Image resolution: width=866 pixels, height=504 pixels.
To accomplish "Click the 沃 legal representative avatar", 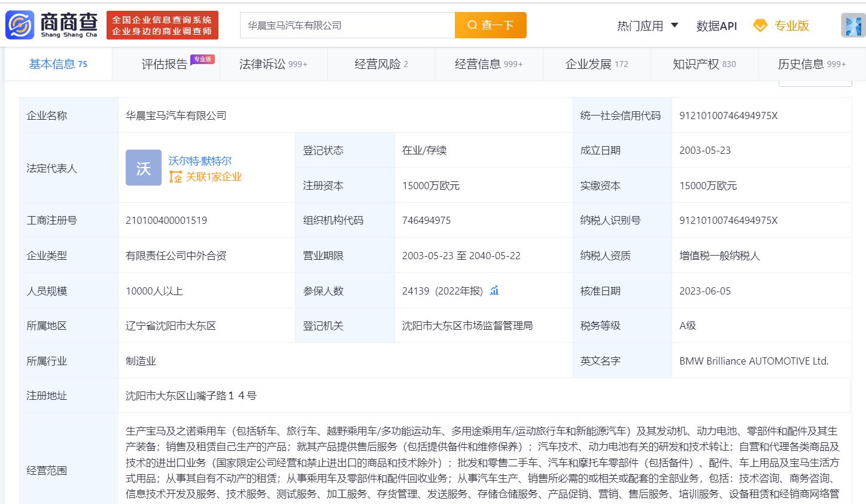I will point(144,168).
